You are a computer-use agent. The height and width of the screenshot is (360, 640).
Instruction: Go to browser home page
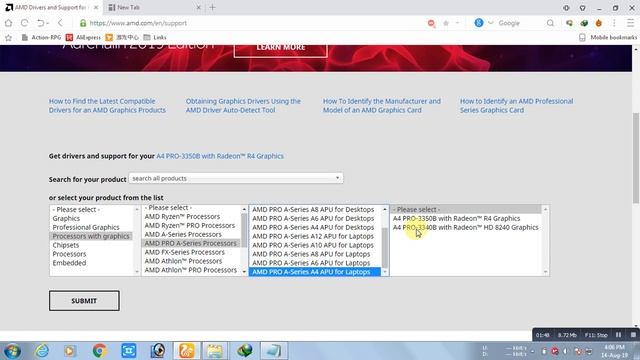8,23
